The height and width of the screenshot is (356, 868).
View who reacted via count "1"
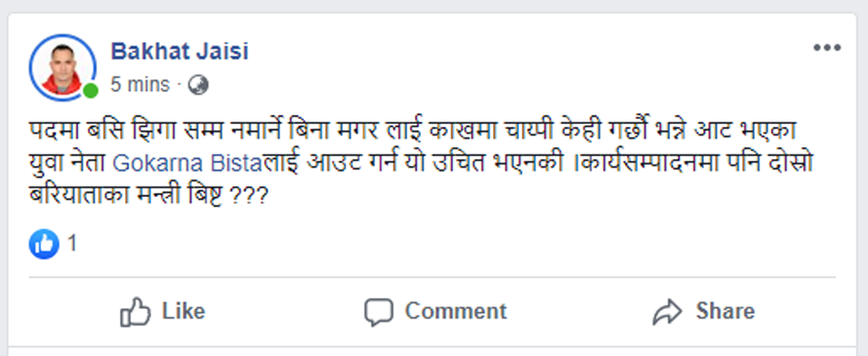(73, 244)
